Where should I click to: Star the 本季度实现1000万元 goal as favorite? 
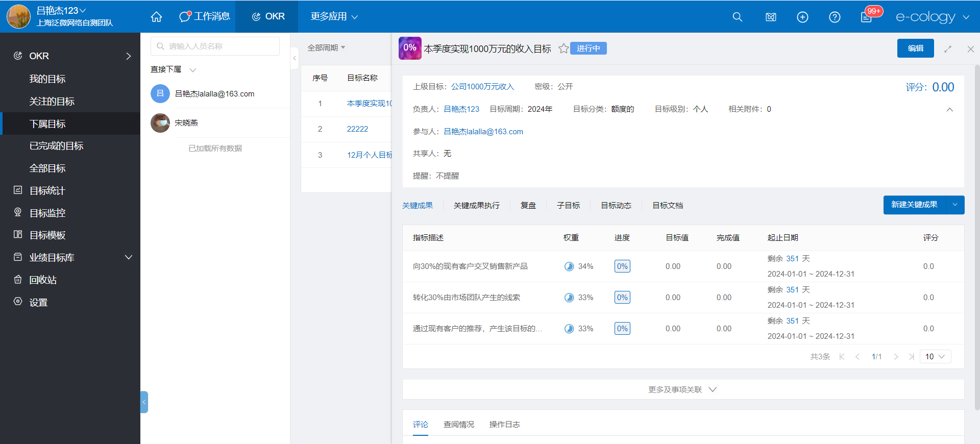click(563, 48)
